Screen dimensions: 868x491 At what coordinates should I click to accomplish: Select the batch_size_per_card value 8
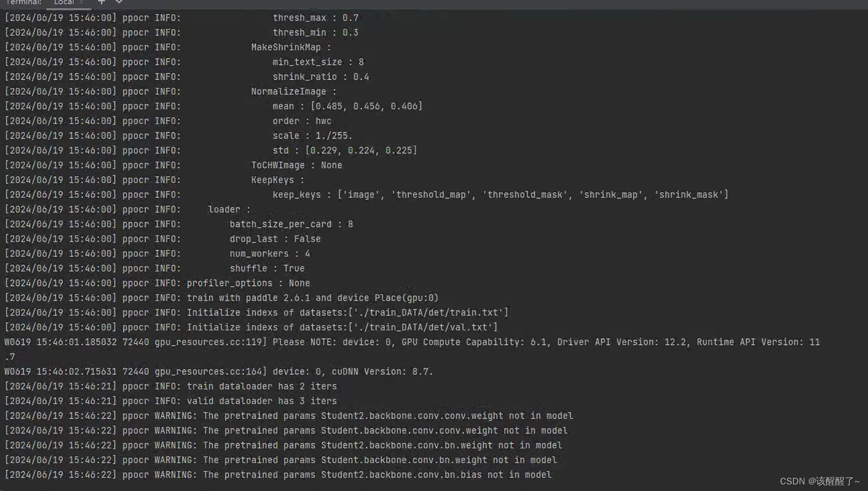point(350,224)
